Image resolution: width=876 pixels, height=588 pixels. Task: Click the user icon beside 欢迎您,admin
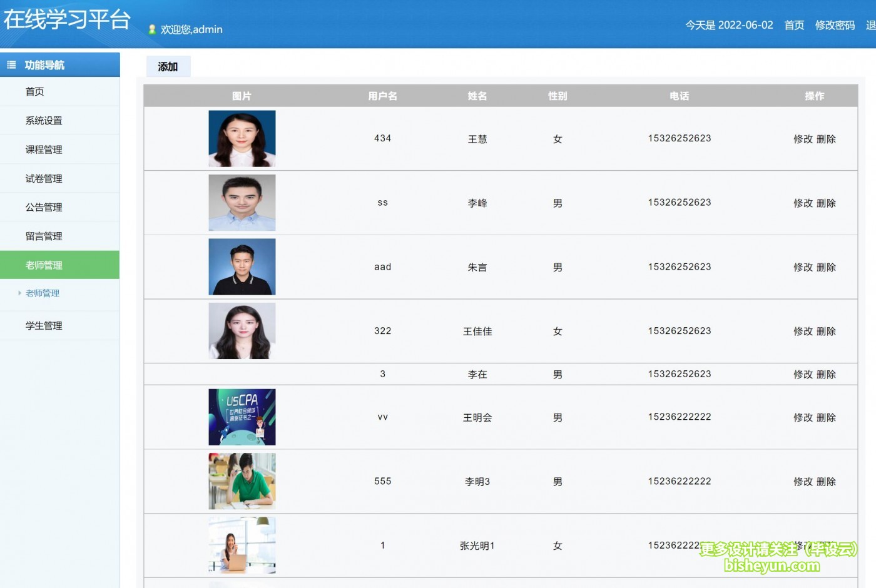coord(151,29)
